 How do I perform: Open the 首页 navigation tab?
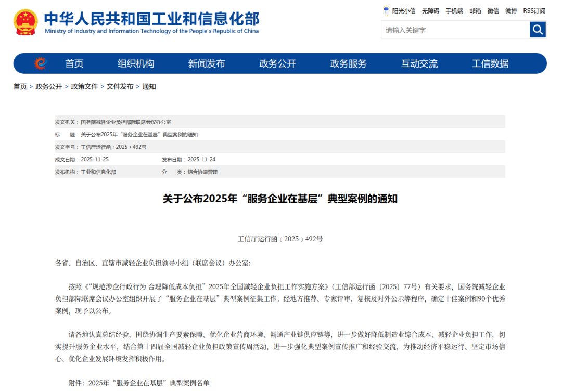(x=74, y=63)
